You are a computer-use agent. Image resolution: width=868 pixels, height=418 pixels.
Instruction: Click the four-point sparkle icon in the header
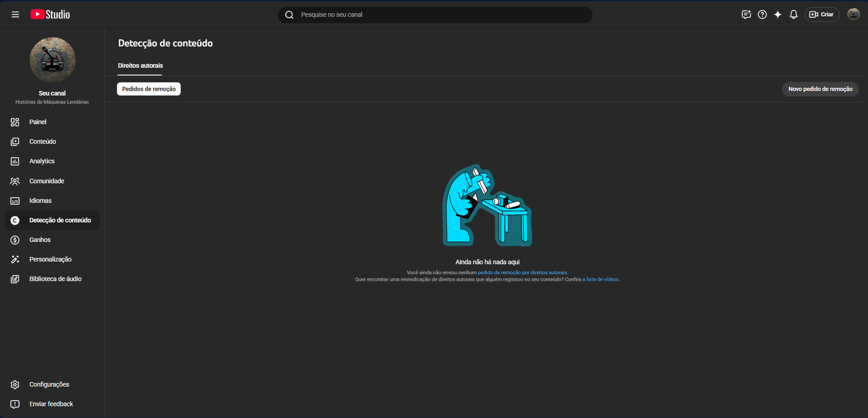(778, 15)
